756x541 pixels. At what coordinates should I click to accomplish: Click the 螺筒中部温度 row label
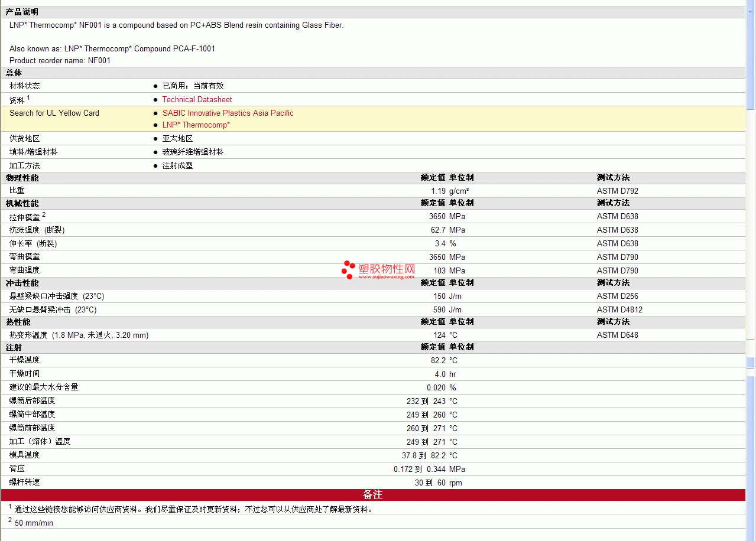[x=33, y=415]
